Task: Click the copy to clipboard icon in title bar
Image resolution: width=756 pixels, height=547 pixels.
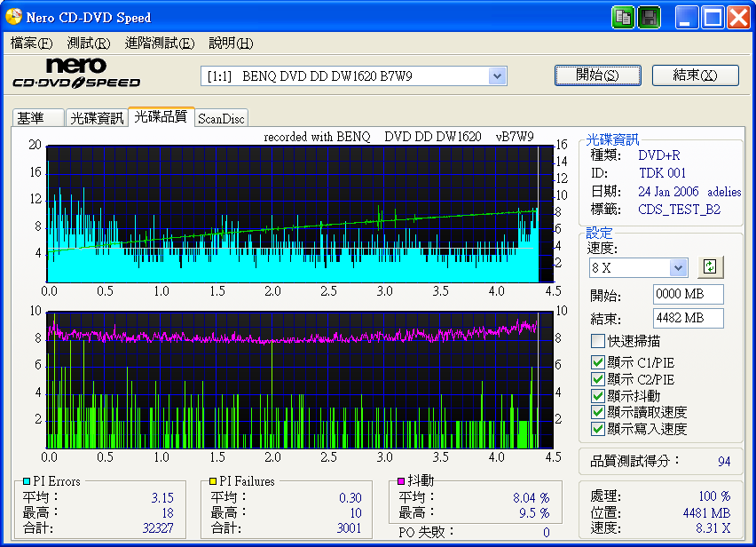Action: [624, 18]
